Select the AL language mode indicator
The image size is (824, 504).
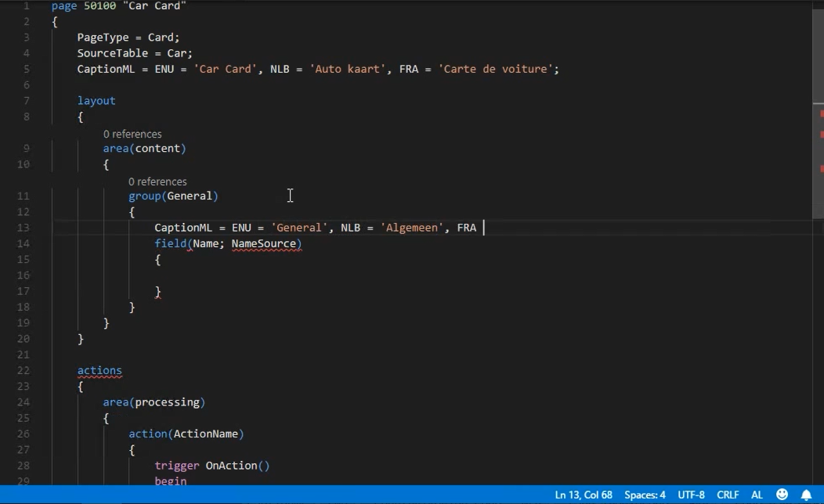[x=757, y=495]
